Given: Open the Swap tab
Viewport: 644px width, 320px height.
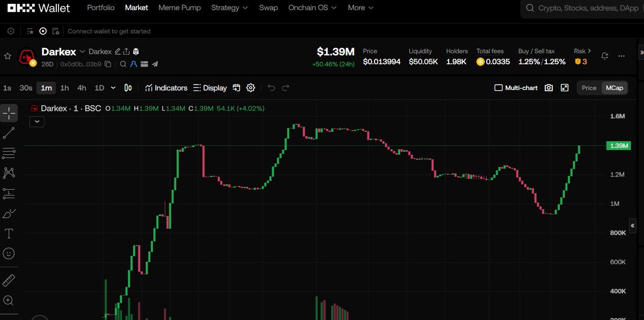Looking at the screenshot, I should 268,8.
